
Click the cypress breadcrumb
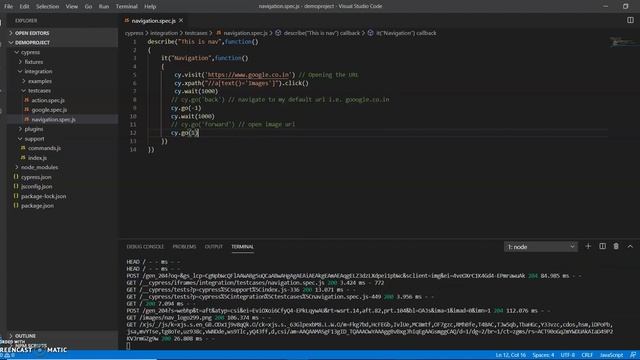click(x=134, y=33)
